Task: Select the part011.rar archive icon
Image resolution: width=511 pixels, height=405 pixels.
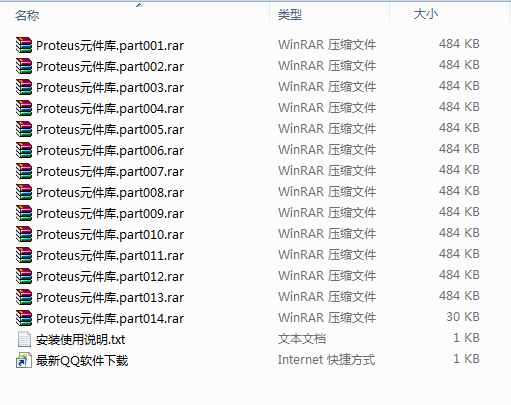Action: click(x=24, y=255)
